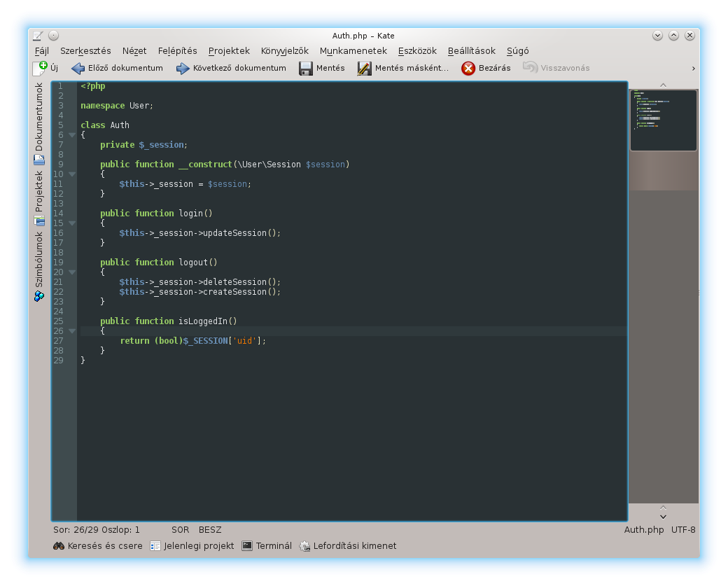728x586 pixels.
Task: Click line number 1 in the gutter
Action: click(60, 86)
